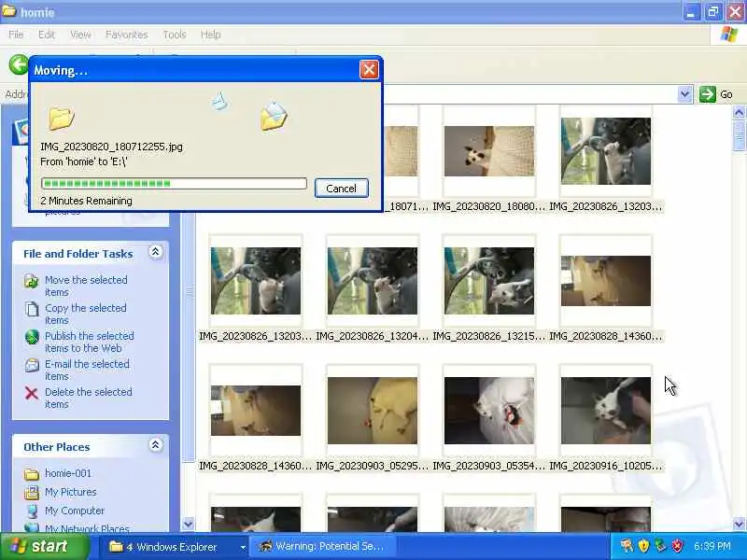Viewport: 747px width, 560px height.
Task: Click the red X delete icon
Action: (x=32, y=393)
